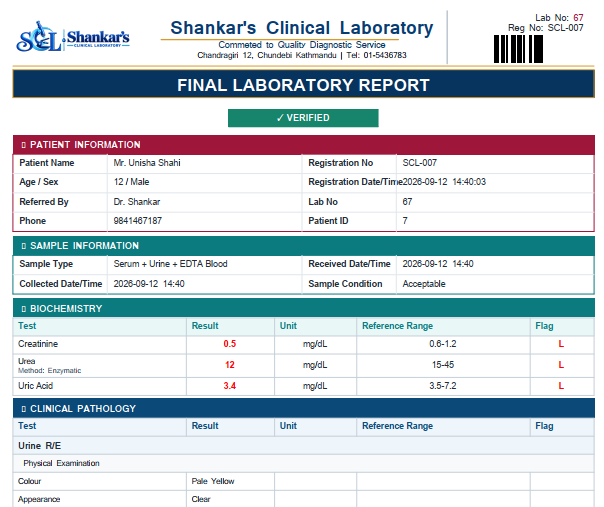This screenshot has height=507, width=604.
Task: Click the Received Date/Time value
Action: (438, 264)
